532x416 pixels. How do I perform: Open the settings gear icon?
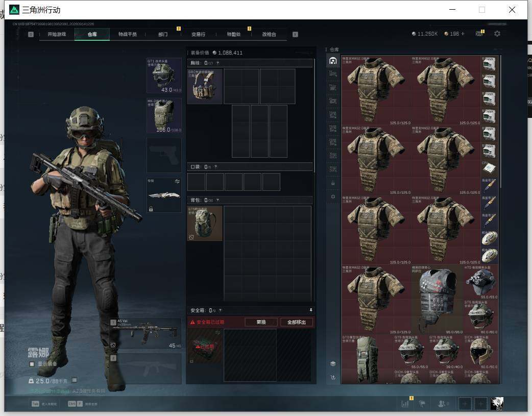tap(497, 34)
